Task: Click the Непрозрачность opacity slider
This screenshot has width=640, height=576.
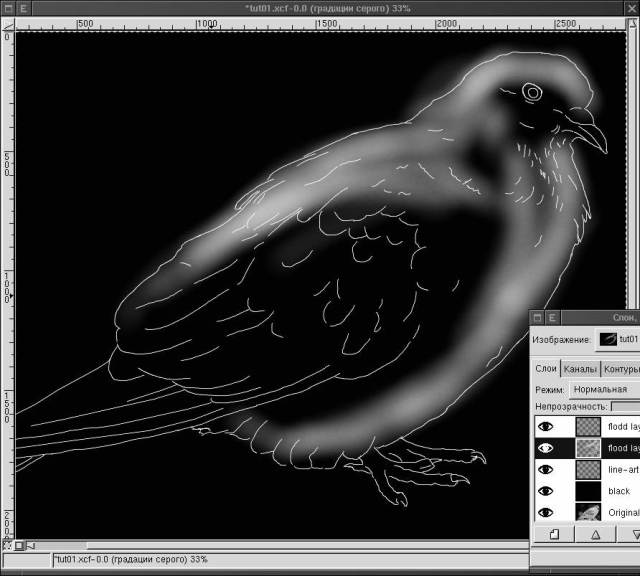Action: (625, 407)
